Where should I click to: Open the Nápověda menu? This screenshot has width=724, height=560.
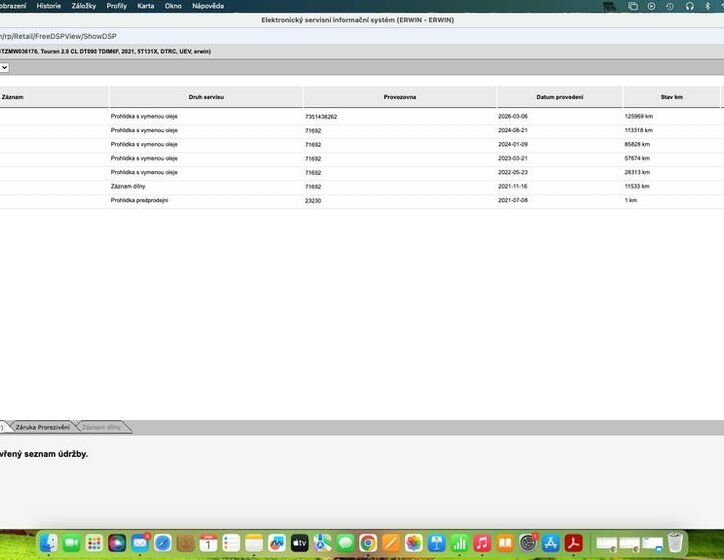(208, 6)
